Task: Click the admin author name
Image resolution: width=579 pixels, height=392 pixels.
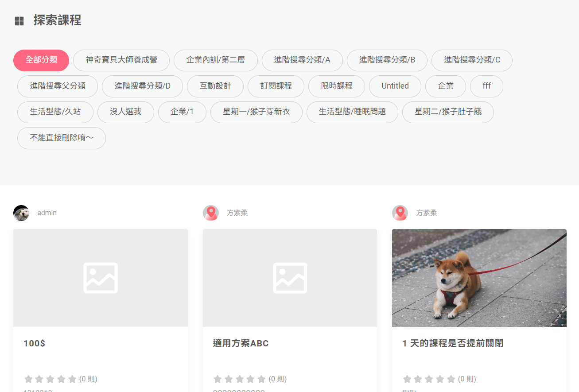Action: 47,213
